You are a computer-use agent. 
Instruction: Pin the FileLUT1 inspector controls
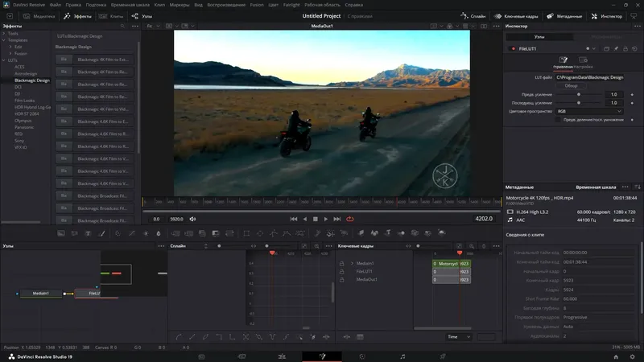coord(616,48)
